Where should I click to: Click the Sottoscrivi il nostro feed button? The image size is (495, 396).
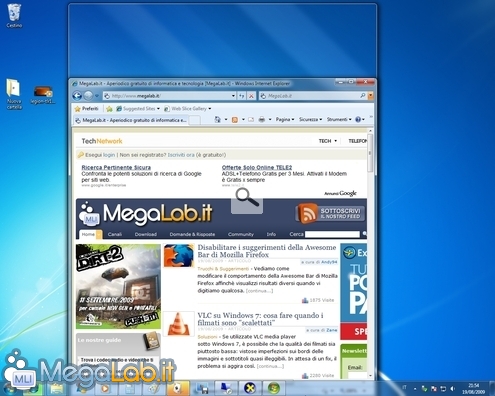coord(330,213)
